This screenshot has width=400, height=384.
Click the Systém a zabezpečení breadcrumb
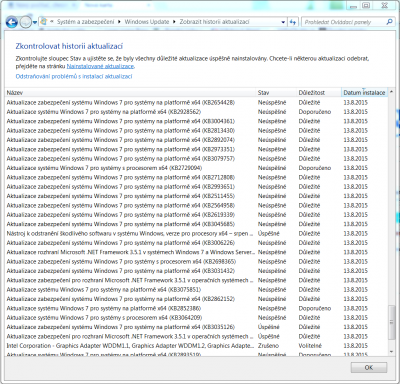tap(85, 22)
